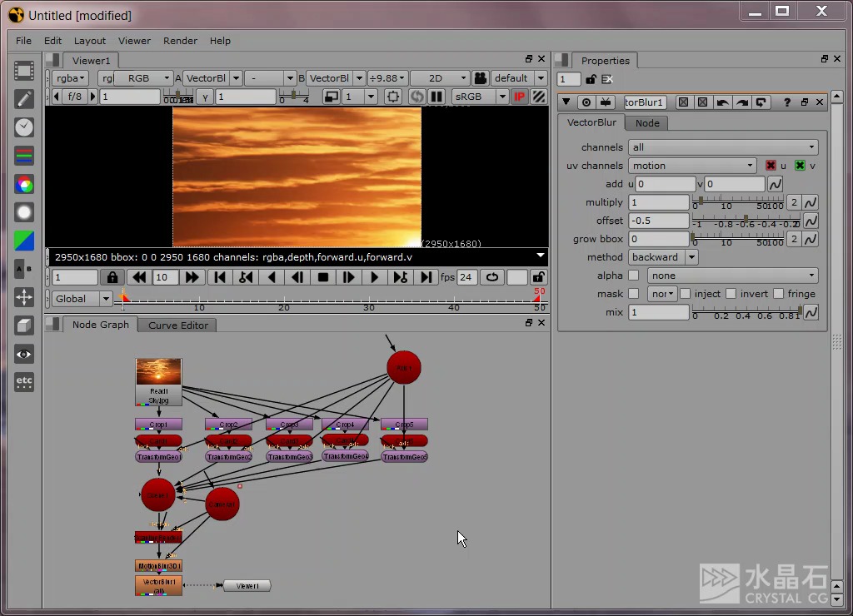
Task: Enable the fringe checkbox
Action: pyautogui.click(x=778, y=294)
